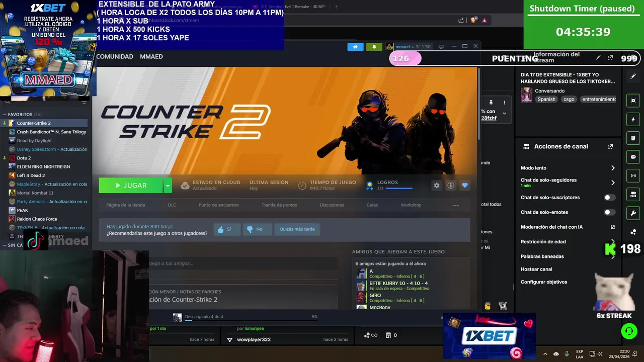Click the thumbs-up Sí recommendation button
Screen dimensions: 644x362
[x=226, y=229]
